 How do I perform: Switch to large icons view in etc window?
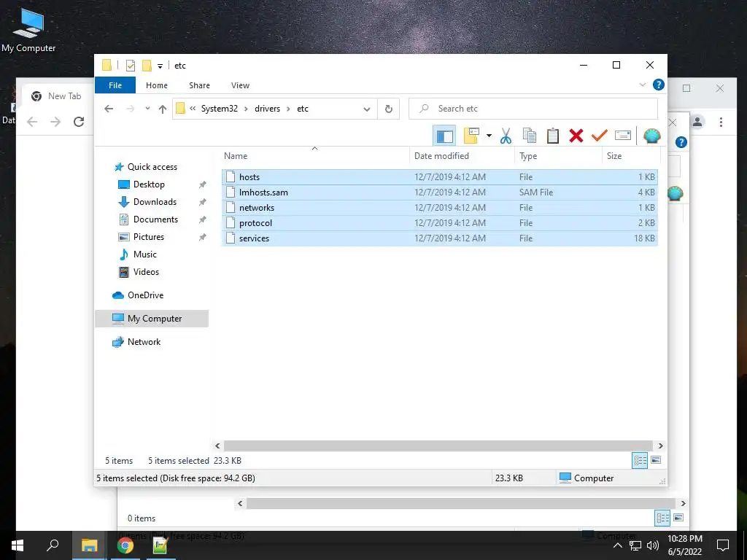coord(656,460)
